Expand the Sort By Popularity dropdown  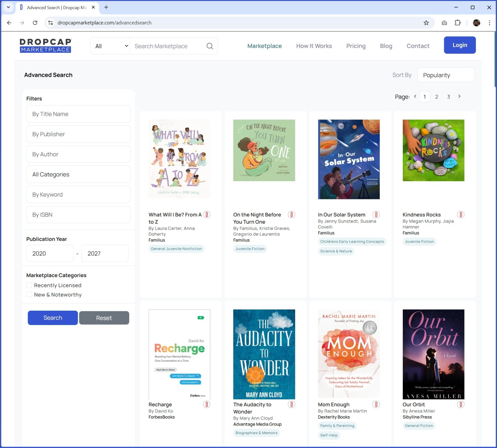tap(445, 75)
